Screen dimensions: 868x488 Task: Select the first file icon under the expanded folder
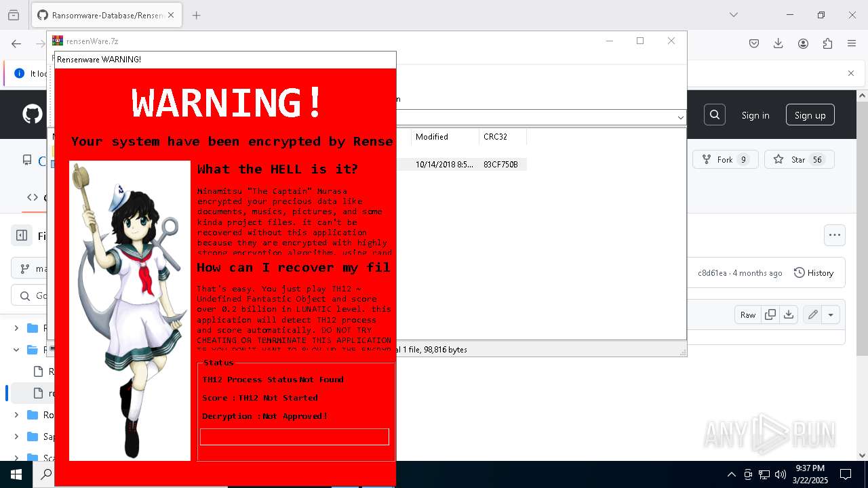(38, 371)
